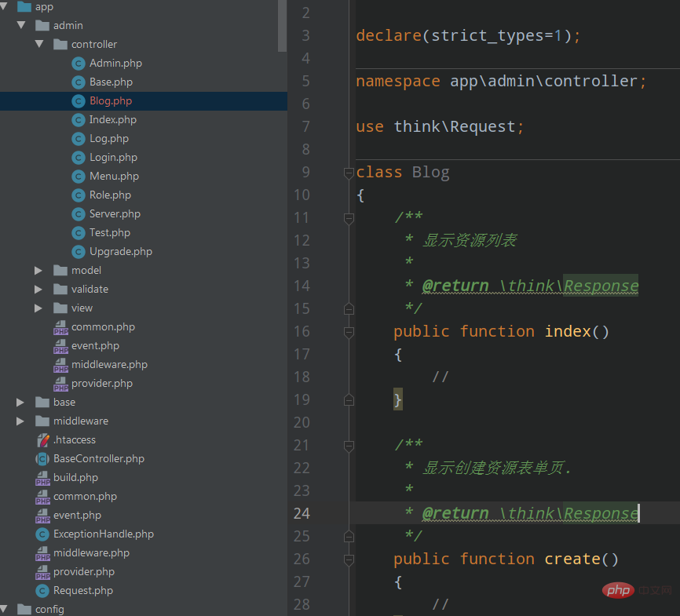Expand the base folder
The width and height of the screenshot is (680, 616).
[x=21, y=403]
